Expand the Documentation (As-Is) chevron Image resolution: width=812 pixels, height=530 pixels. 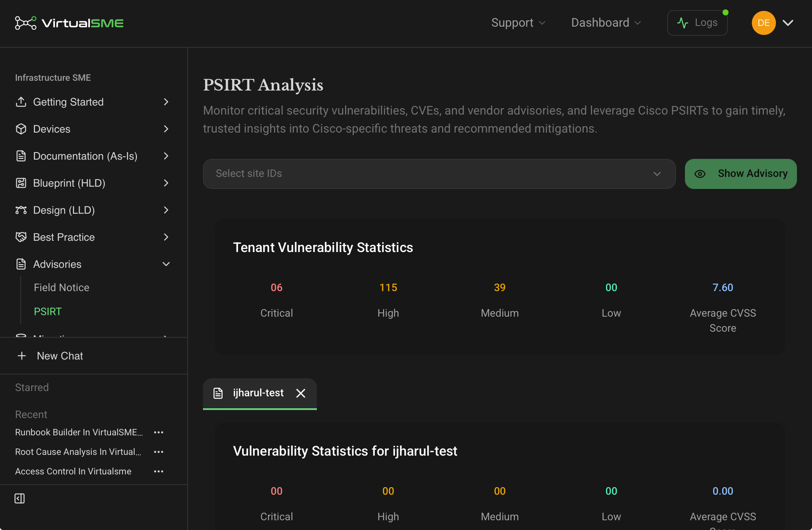coord(166,156)
